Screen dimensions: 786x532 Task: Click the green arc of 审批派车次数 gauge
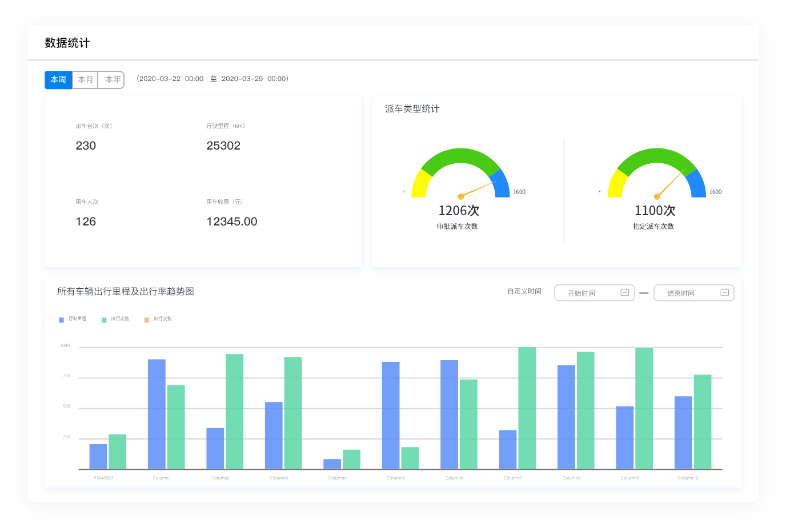tap(460, 155)
